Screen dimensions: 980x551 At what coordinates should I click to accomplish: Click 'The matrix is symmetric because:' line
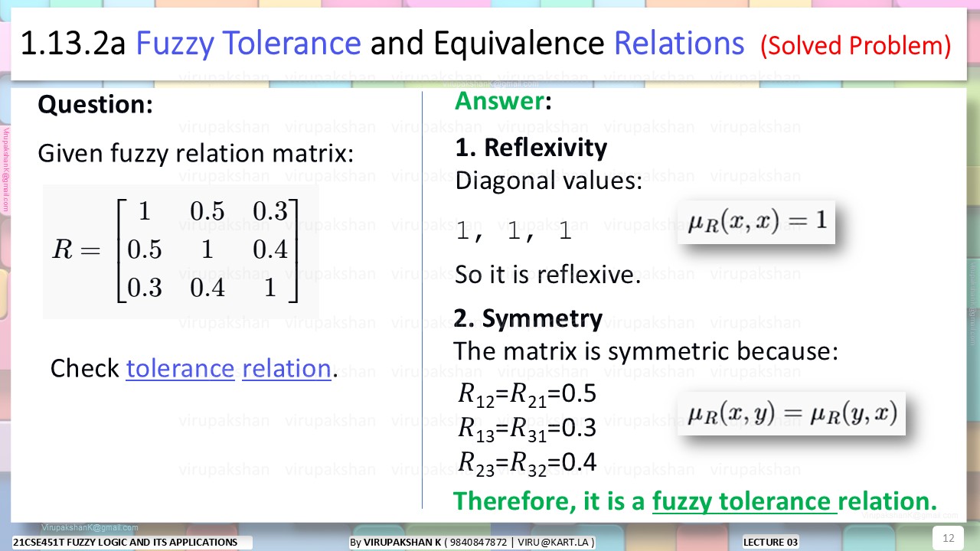(646, 350)
